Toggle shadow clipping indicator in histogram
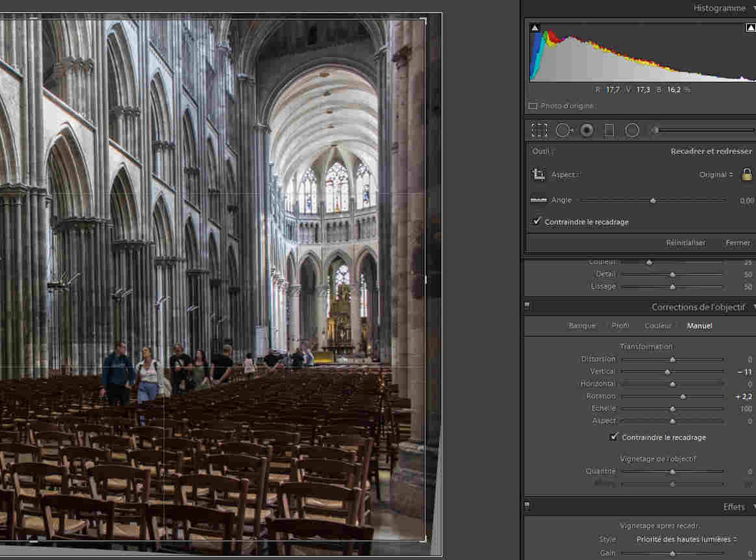The height and width of the screenshot is (560, 756). coord(535,28)
